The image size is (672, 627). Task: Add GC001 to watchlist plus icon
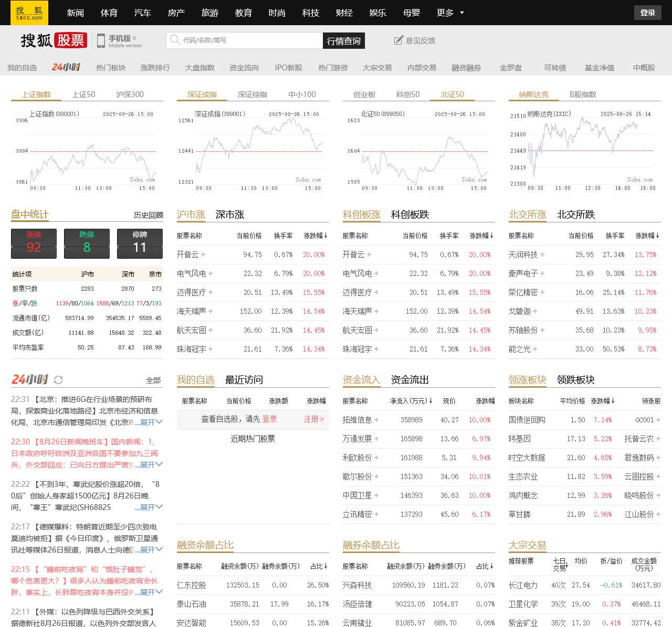658,420
